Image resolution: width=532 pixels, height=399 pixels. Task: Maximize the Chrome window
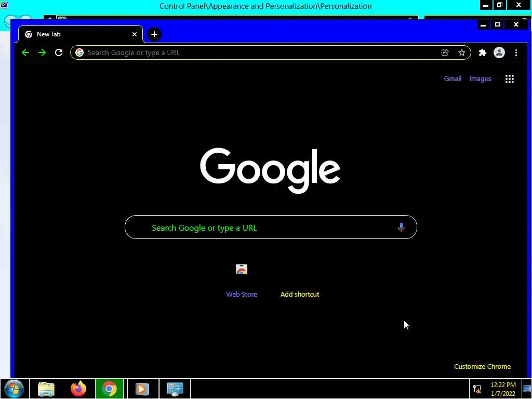[498, 24]
